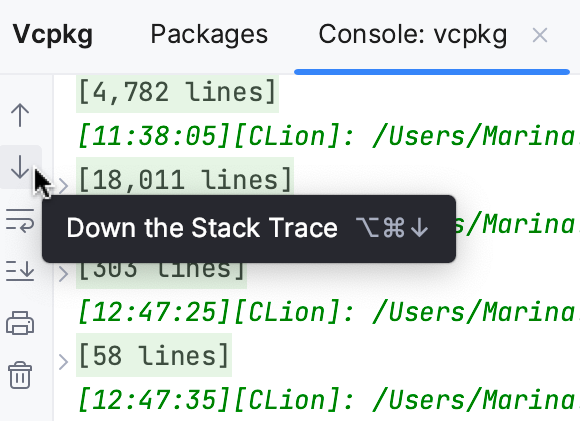Click the Print console output icon
This screenshot has height=421, width=580.
tap(20, 323)
